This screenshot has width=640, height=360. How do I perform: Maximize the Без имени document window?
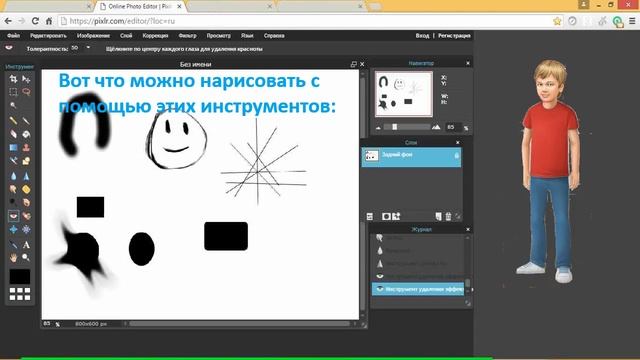(353, 64)
